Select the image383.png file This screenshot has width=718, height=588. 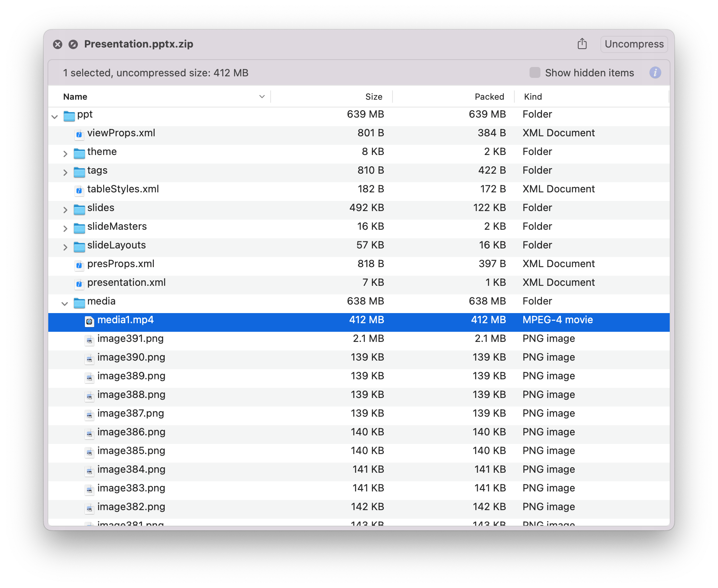359,488
